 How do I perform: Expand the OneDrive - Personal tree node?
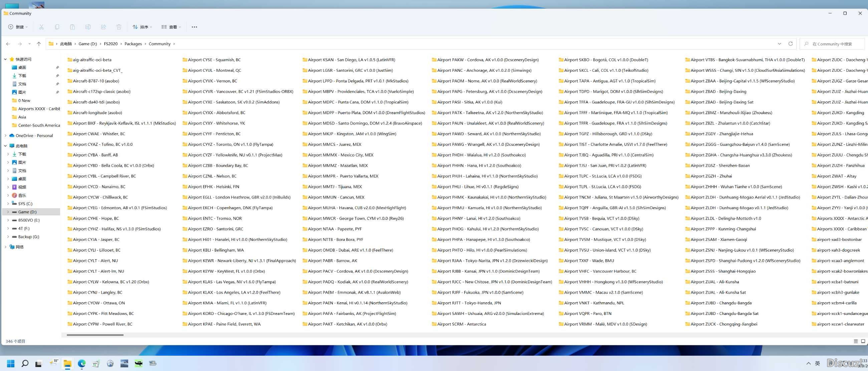pos(5,136)
